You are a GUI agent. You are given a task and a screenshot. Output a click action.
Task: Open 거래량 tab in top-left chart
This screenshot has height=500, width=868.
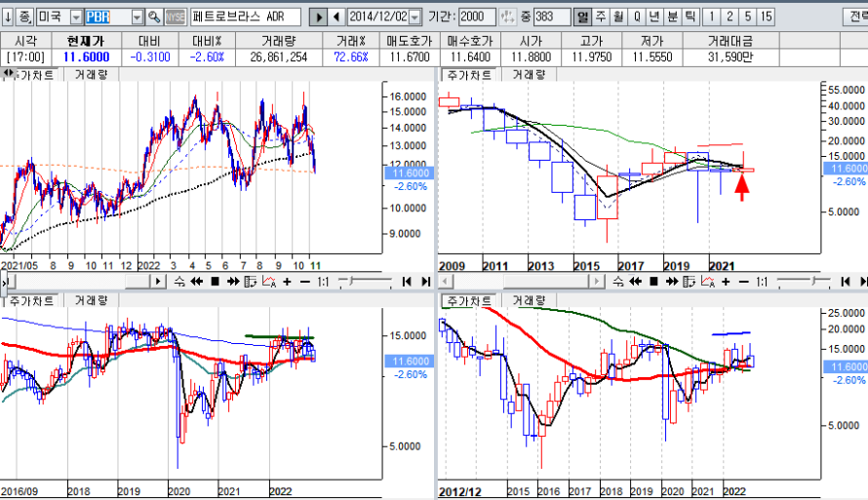coord(91,74)
